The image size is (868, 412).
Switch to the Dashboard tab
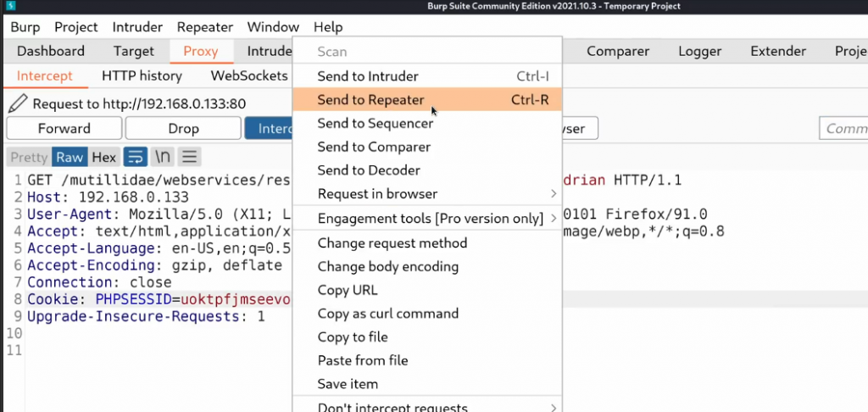(51, 51)
